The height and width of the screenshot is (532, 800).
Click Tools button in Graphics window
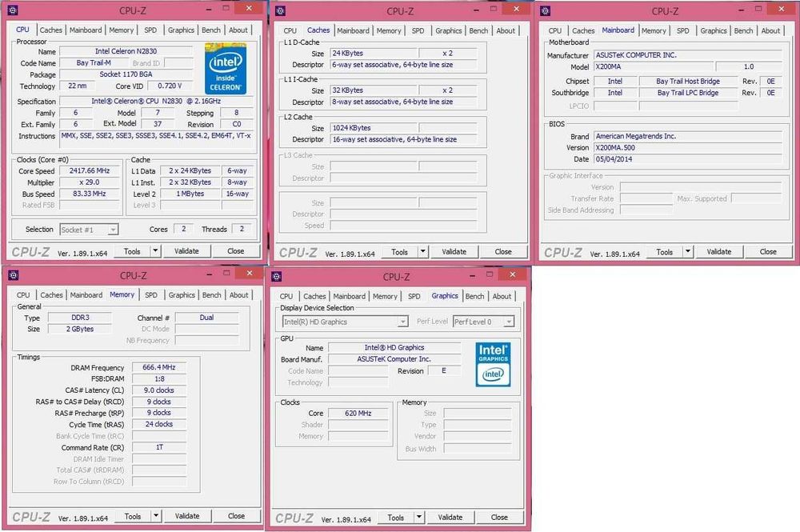[x=395, y=518]
